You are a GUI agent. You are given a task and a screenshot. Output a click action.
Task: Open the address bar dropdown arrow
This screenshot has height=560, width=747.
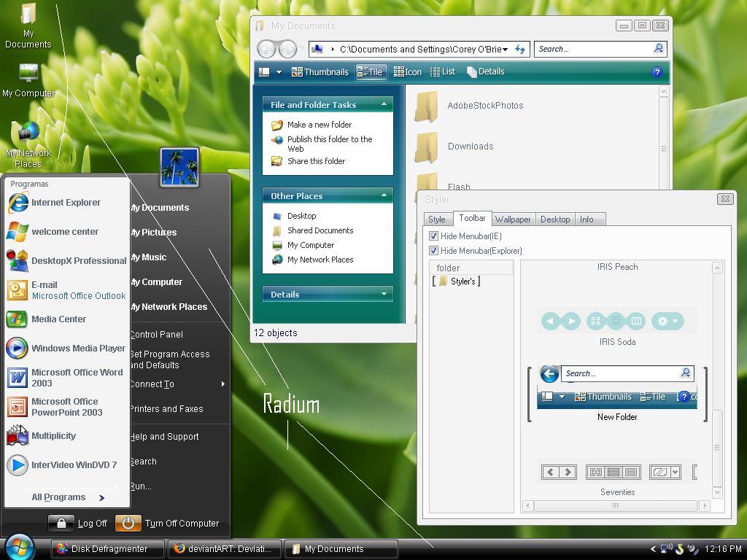505,50
